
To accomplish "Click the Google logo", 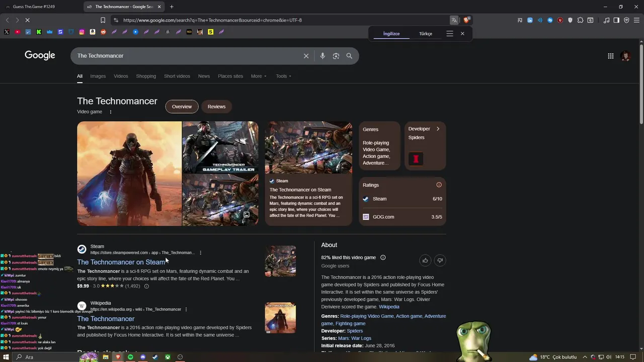I will 40,55.
